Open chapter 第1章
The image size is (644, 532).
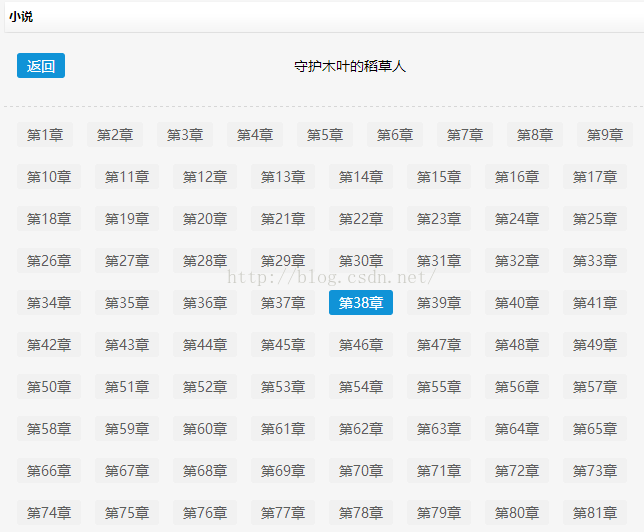(x=45, y=134)
